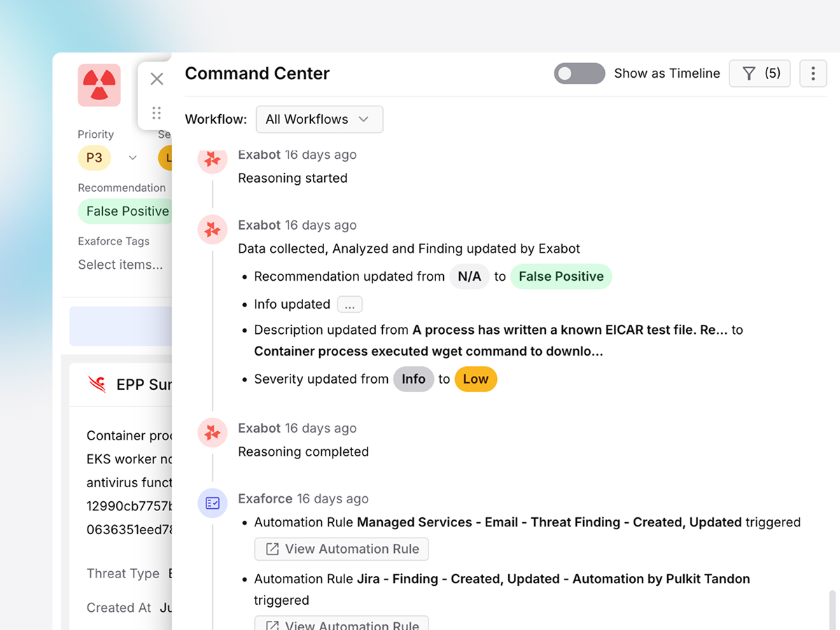Click the Exaforce Tags Select items field

click(x=120, y=265)
